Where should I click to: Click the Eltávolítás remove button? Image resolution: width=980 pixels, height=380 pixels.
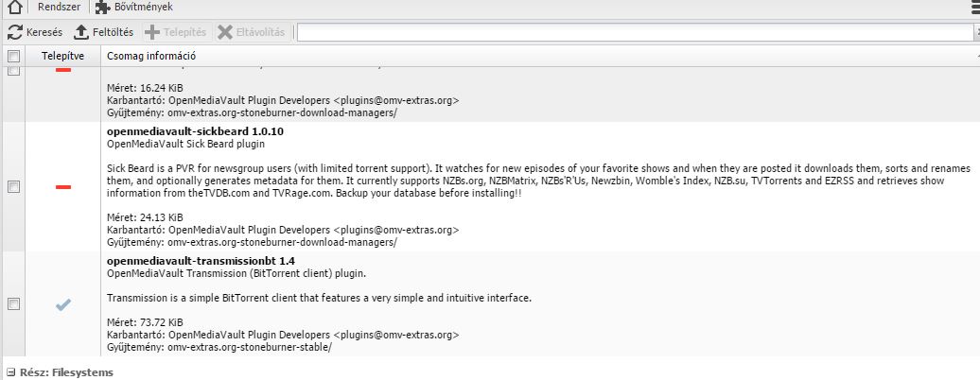252,32
